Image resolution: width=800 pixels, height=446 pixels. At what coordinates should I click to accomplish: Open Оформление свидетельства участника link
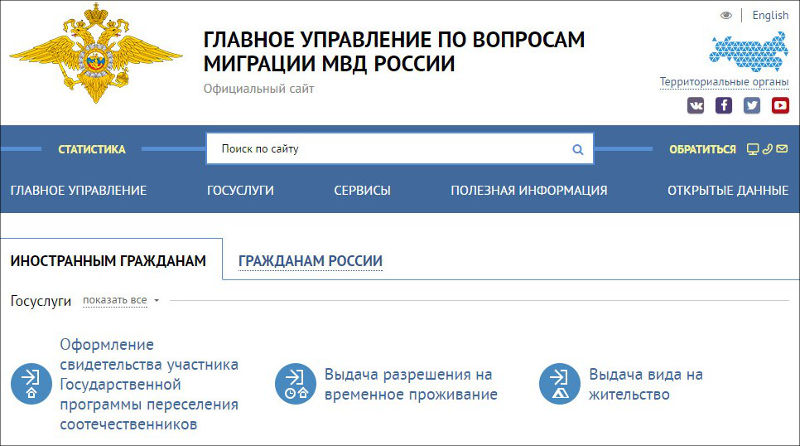click(149, 384)
